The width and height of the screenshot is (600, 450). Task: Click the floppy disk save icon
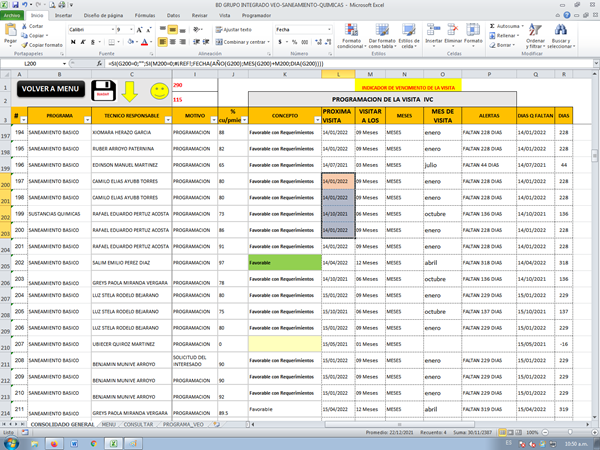(102, 90)
